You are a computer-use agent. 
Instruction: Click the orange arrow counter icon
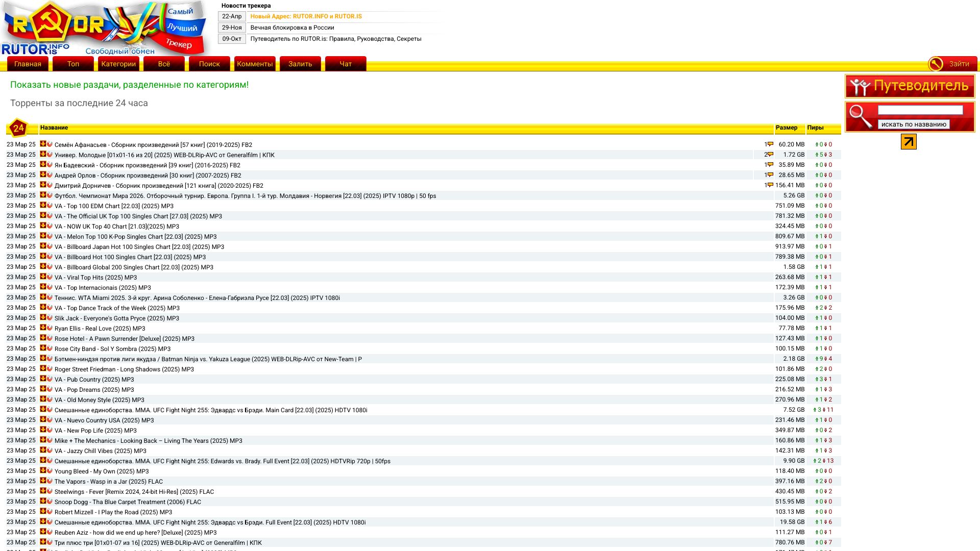click(908, 141)
